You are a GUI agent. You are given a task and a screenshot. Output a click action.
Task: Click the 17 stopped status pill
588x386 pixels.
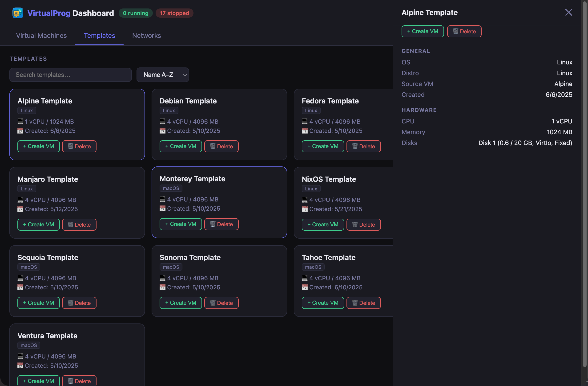point(174,13)
